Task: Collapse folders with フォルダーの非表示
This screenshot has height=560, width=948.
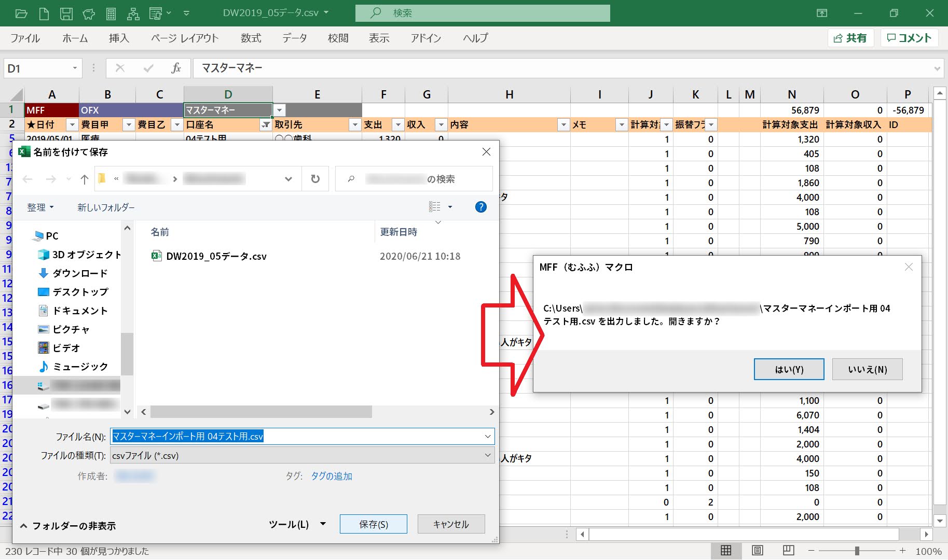Action: pyautogui.click(x=68, y=526)
